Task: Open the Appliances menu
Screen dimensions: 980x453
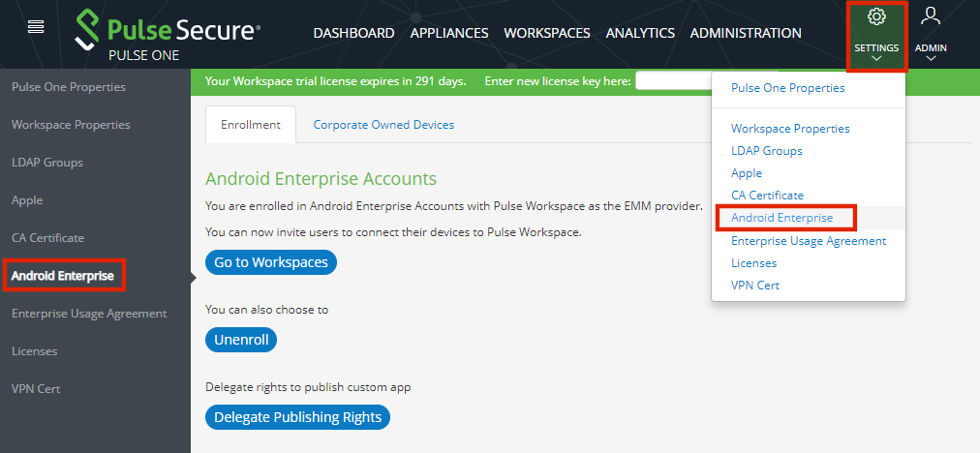Action: click(449, 33)
